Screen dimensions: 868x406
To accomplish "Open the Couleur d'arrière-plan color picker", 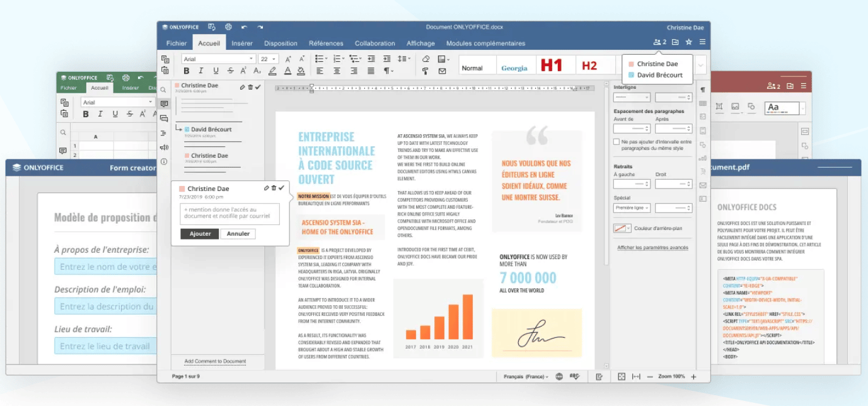I will tap(622, 228).
